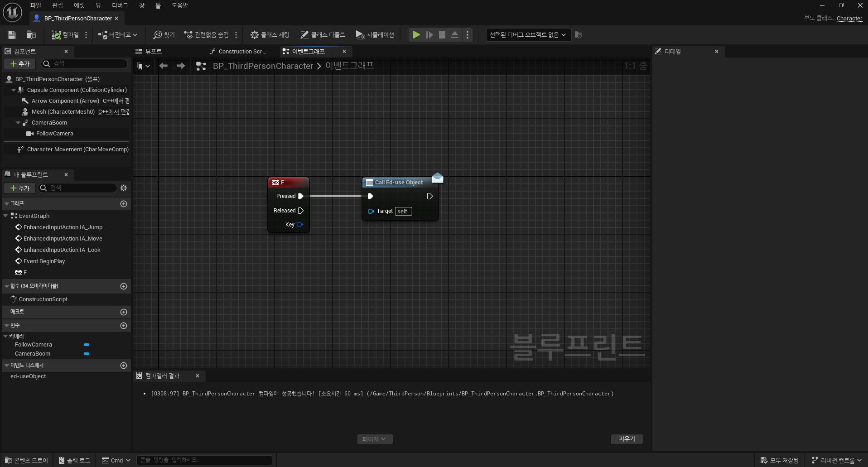The image size is (868, 467).
Task: Click FollowCamera variable type pill
Action: pos(87,345)
